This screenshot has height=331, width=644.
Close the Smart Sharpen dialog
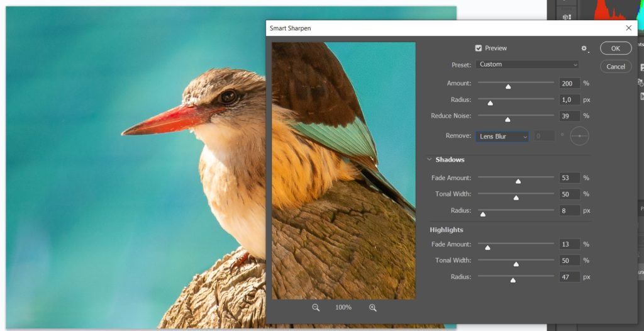click(628, 28)
